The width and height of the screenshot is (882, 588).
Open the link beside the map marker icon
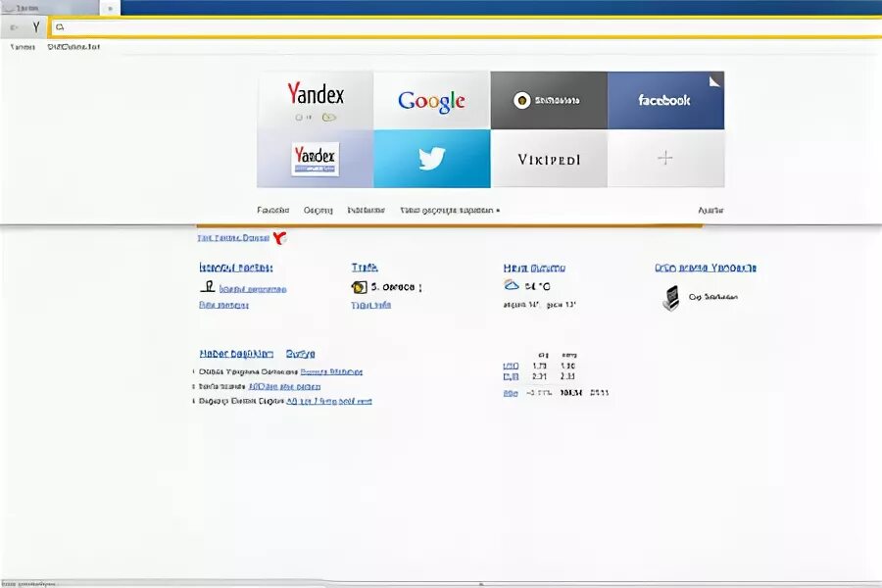pyautogui.click(x=253, y=289)
